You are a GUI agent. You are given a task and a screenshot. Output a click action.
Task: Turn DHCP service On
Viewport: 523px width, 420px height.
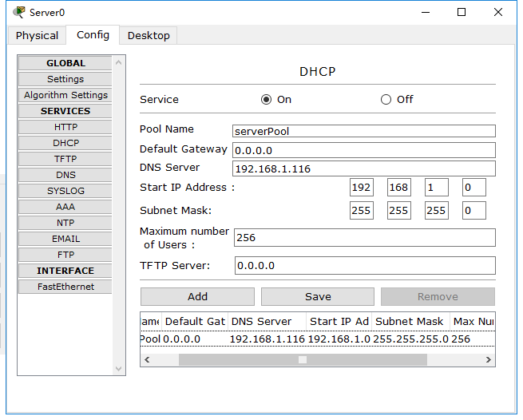(266, 100)
